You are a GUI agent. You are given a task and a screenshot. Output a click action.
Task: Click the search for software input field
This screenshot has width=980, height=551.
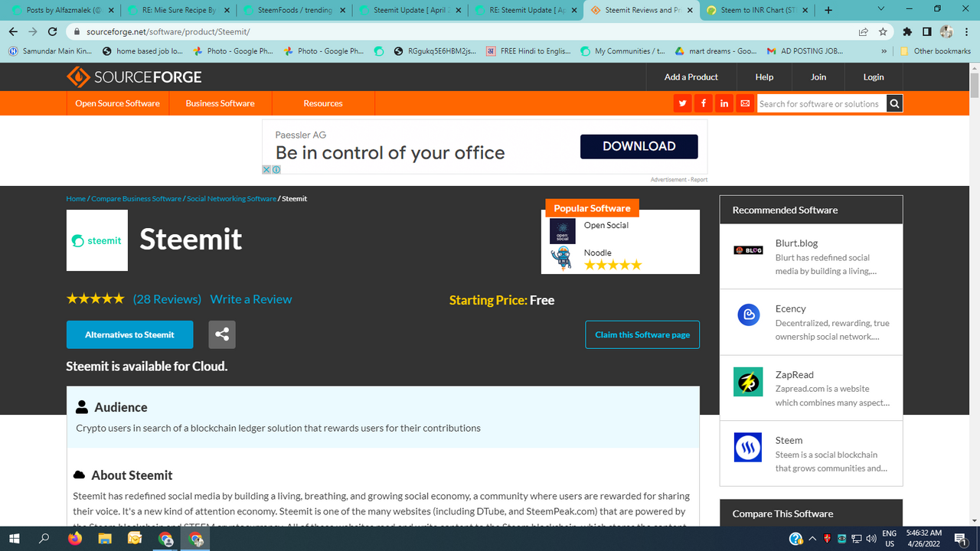822,103
